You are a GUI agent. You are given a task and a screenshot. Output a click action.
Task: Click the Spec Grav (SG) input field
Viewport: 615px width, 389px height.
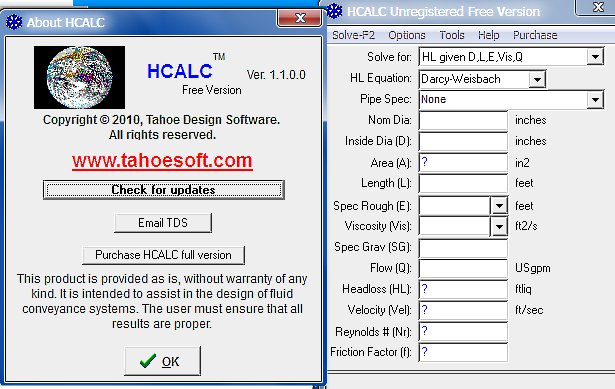point(463,248)
